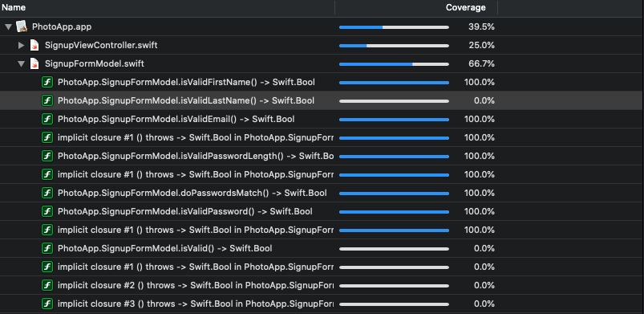Click function icon beside isValidEmail()
The image size is (644, 314).
pos(47,119)
